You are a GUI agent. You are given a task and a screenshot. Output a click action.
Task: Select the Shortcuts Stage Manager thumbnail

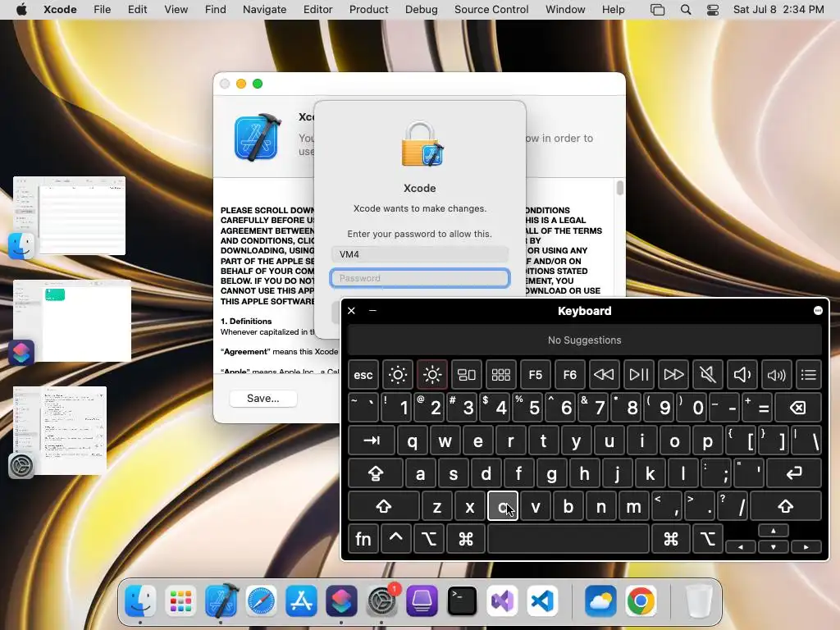[72, 321]
